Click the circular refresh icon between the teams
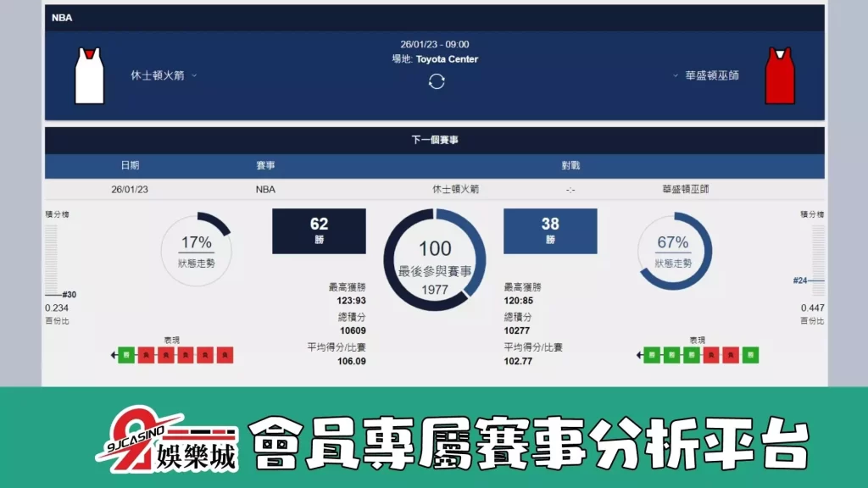868x488 pixels. tap(435, 80)
